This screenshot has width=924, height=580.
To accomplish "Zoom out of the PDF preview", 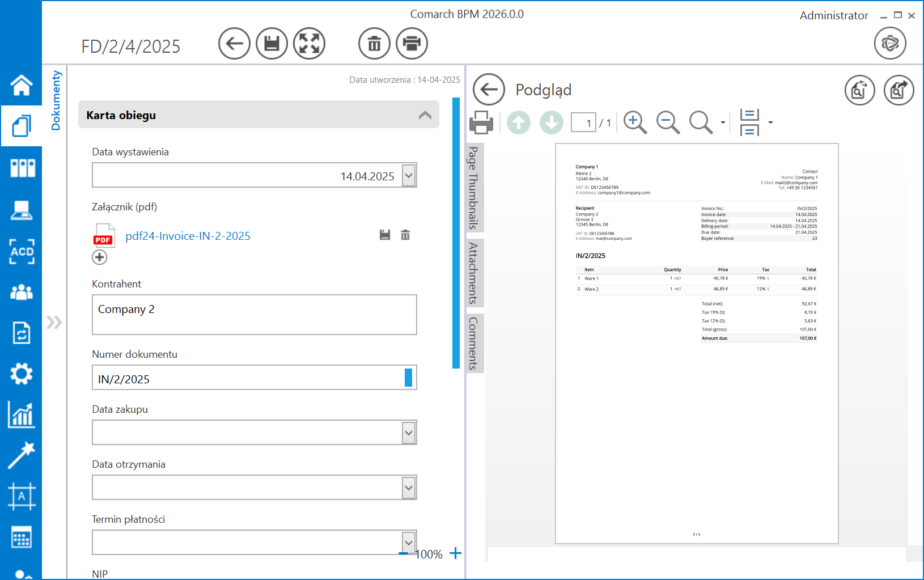I will point(668,122).
